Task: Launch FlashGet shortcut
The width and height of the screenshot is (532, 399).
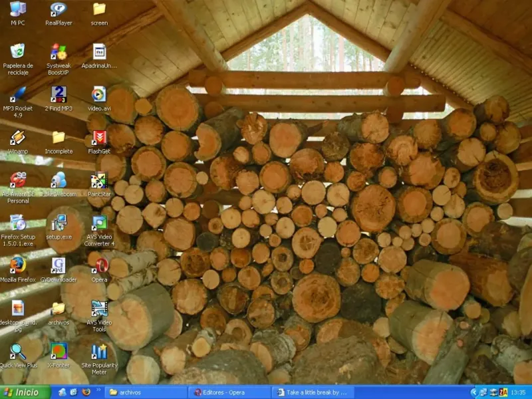Action: (x=99, y=142)
